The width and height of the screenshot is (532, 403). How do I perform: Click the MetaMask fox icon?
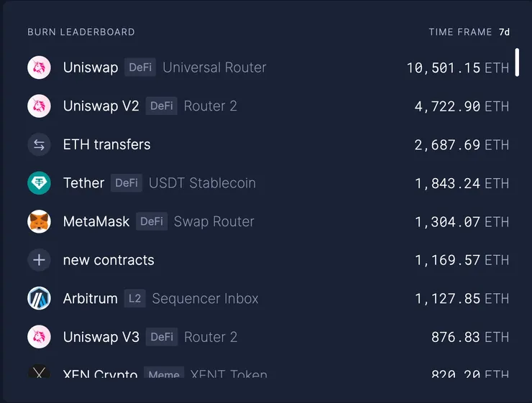pyautogui.click(x=39, y=221)
